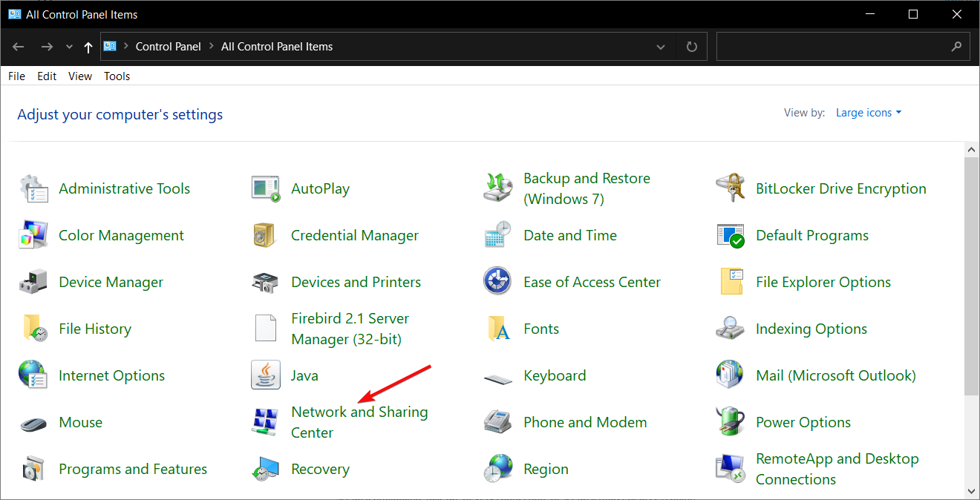Click the Java coffee cup icon

click(265, 376)
